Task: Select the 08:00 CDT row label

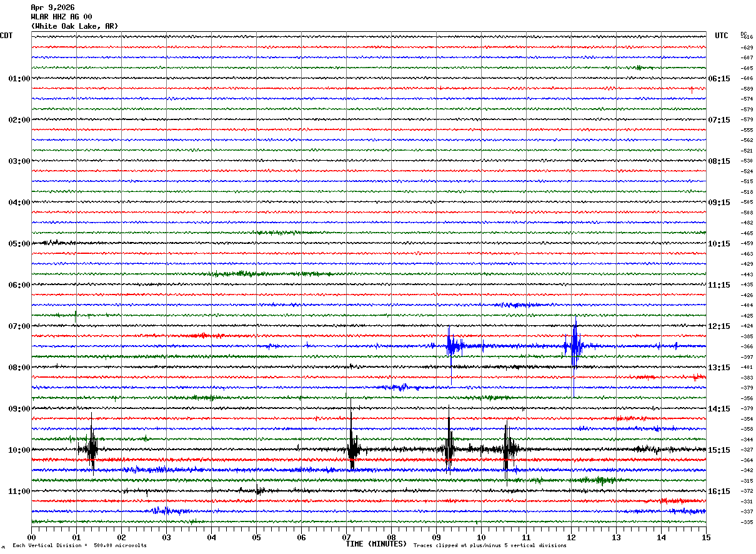Action: [x=19, y=368]
